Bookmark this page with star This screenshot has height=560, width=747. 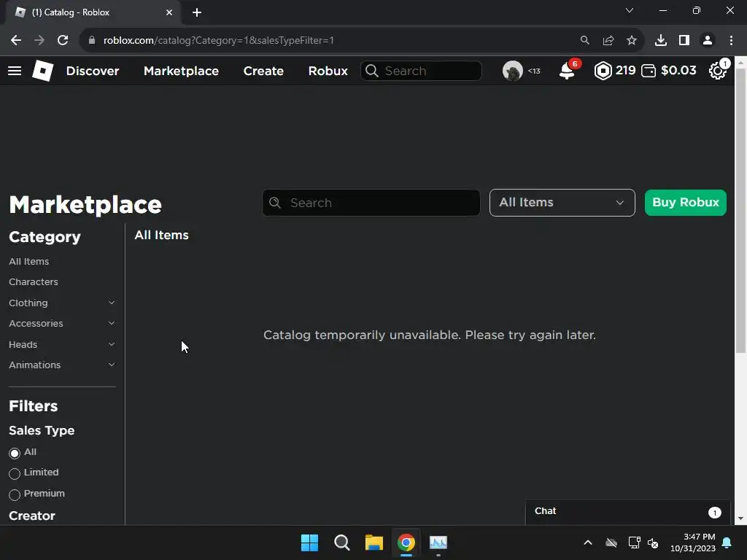pyautogui.click(x=631, y=41)
